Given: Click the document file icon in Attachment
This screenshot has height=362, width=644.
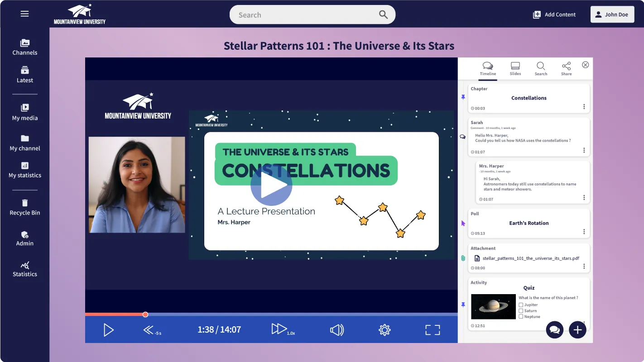Looking at the screenshot, I should (477, 258).
